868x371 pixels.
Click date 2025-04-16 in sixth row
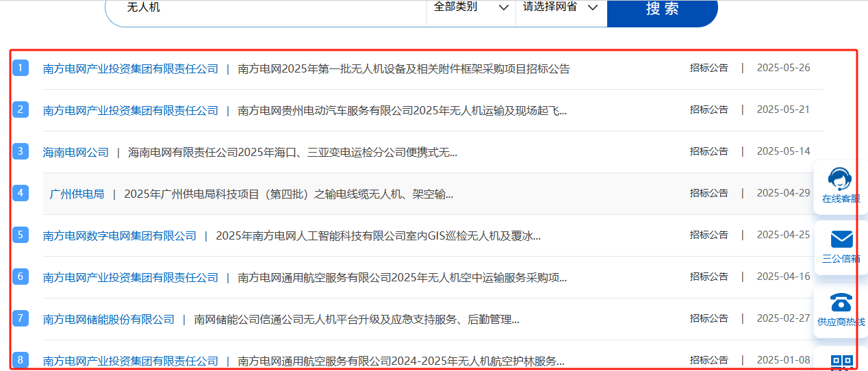click(783, 277)
